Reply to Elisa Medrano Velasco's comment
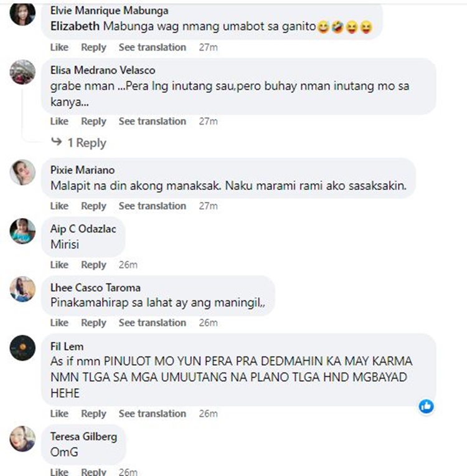Image resolution: width=467 pixels, height=476 pixels. 93,121
